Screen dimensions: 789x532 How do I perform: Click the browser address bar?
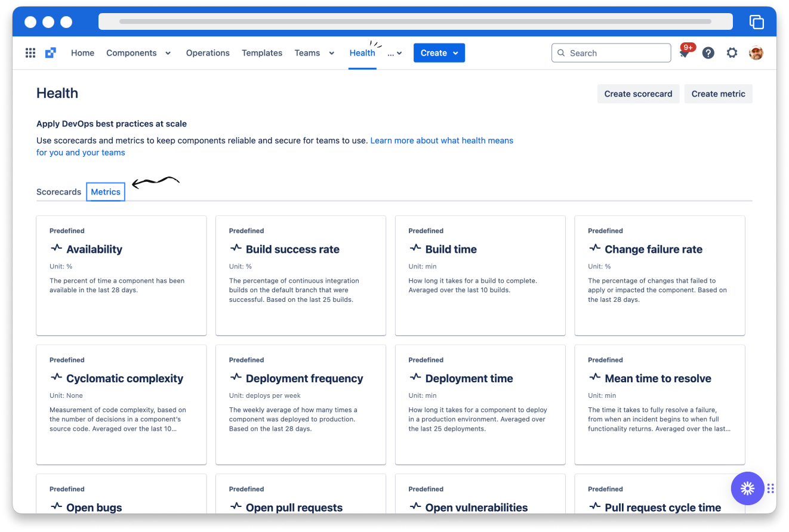415,21
